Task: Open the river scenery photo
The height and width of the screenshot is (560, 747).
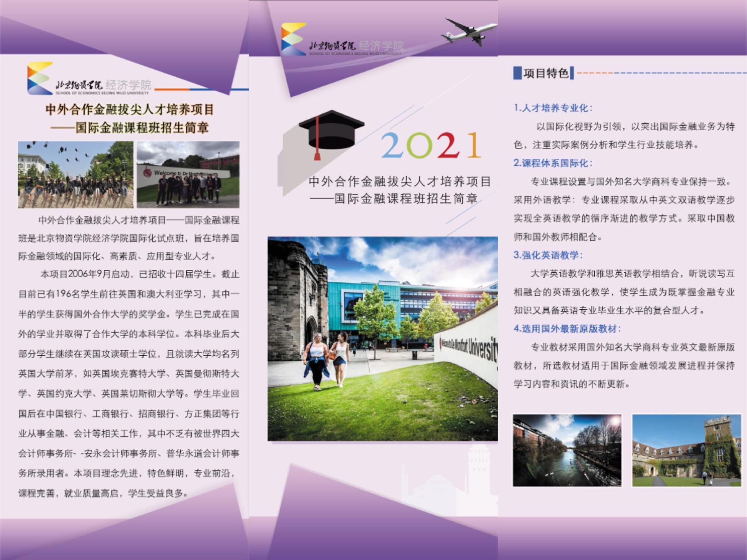Action: coord(567,450)
